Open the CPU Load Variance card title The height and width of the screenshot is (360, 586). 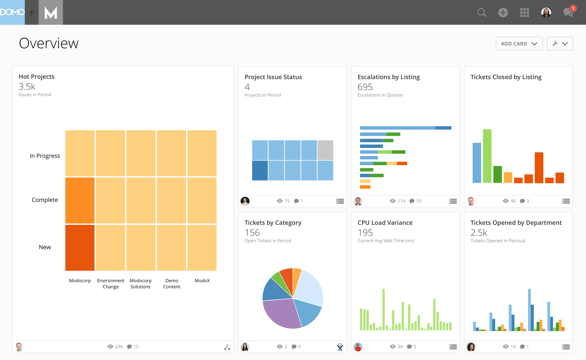tap(385, 223)
